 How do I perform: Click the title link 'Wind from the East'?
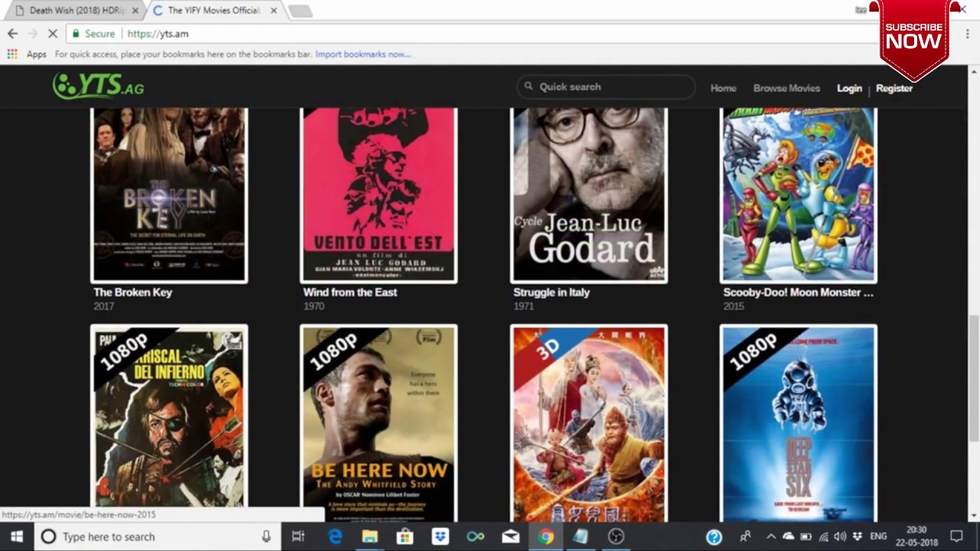pyautogui.click(x=350, y=292)
